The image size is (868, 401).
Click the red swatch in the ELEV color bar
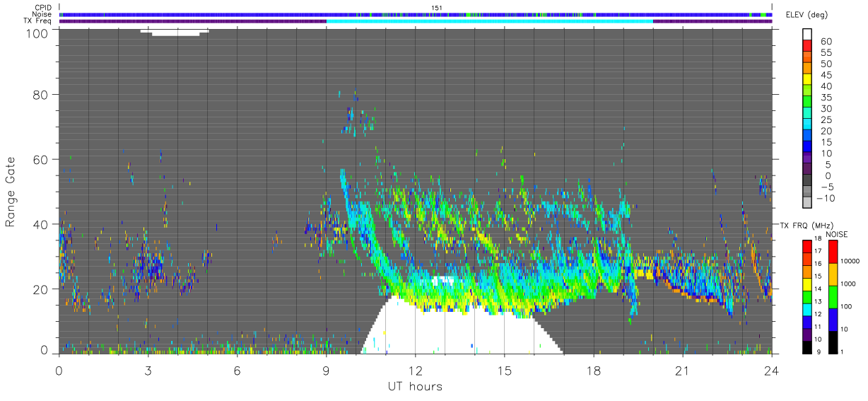[x=807, y=45]
